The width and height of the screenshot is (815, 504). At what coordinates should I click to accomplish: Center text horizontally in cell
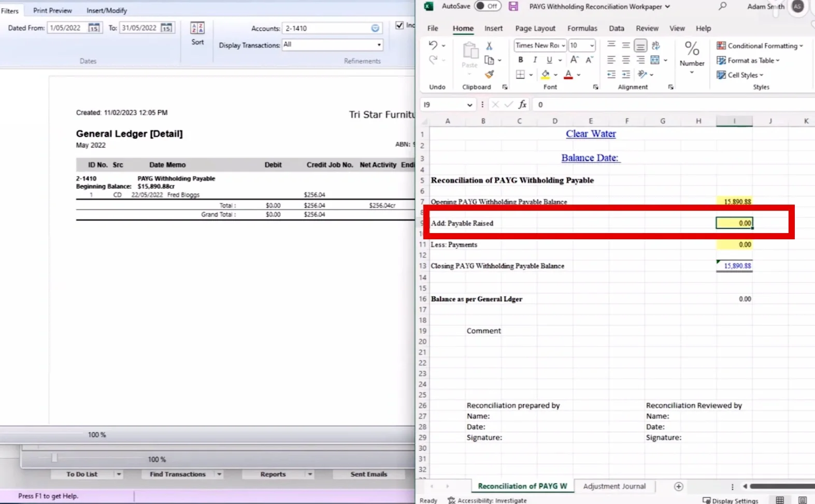[626, 60]
